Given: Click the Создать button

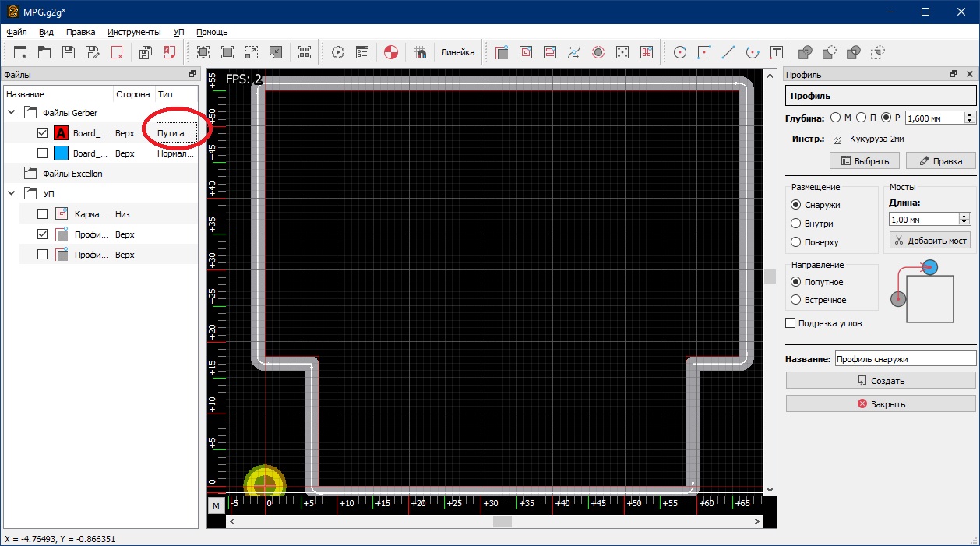Looking at the screenshot, I should (x=880, y=381).
